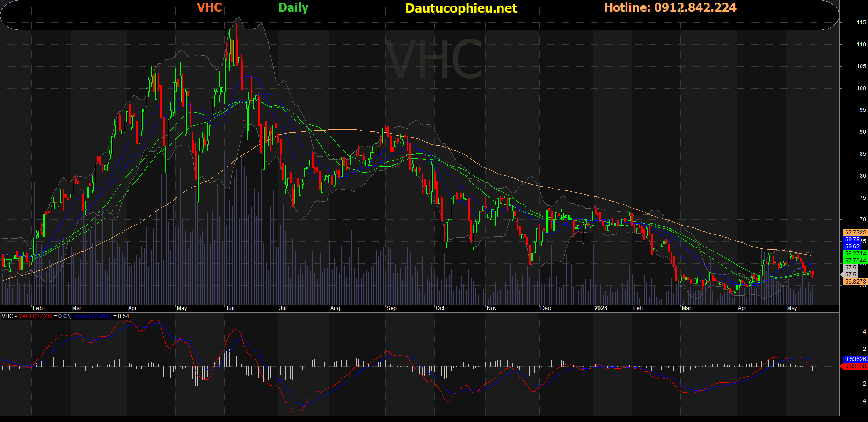Click the Dec label on time axis
The width and height of the screenshot is (868, 422).
tap(546, 308)
